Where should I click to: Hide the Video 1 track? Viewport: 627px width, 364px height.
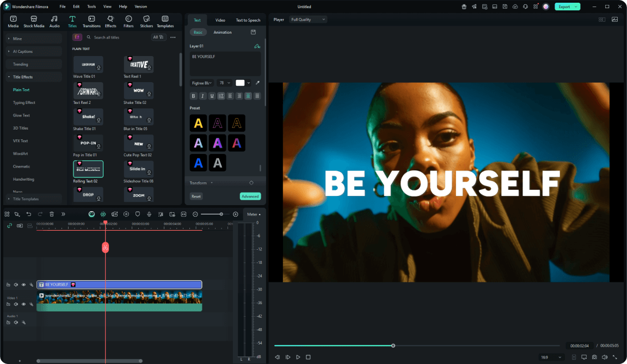tap(23, 305)
